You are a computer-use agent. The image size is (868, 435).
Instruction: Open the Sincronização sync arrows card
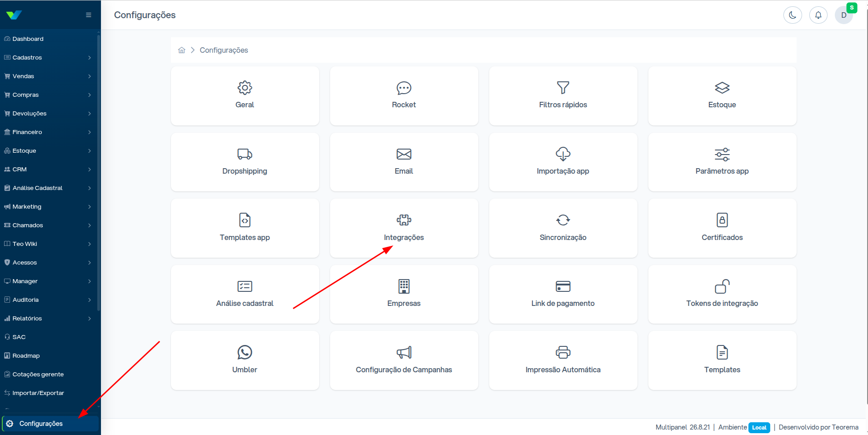pos(563,228)
